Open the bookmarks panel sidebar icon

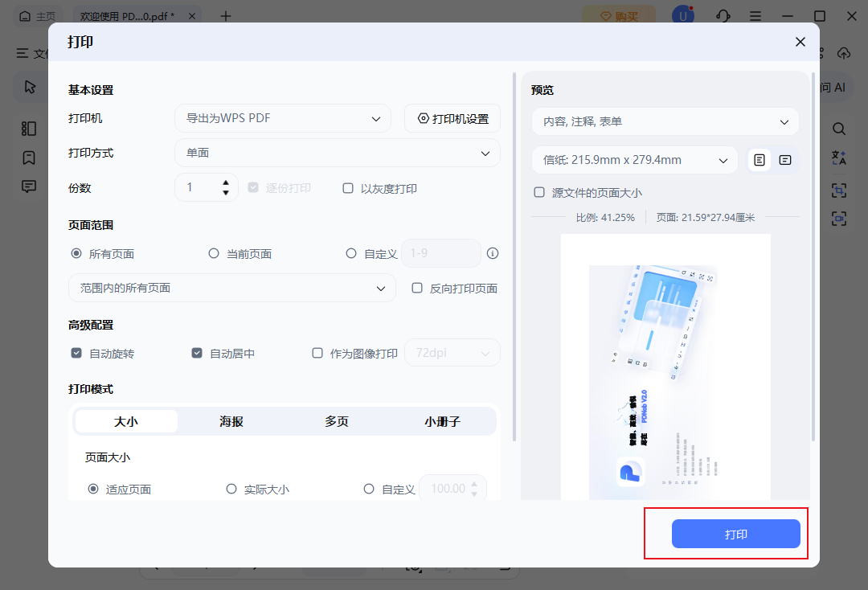point(29,158)
